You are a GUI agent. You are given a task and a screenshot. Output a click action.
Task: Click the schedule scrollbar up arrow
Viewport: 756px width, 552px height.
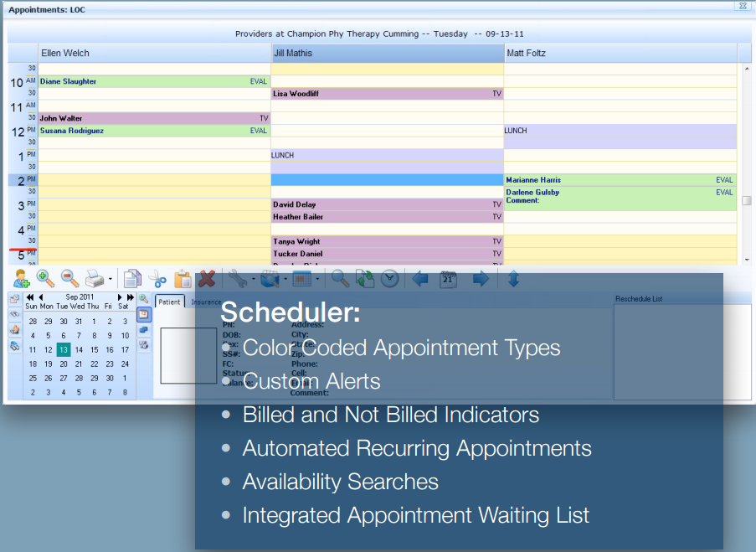point(747,69)
